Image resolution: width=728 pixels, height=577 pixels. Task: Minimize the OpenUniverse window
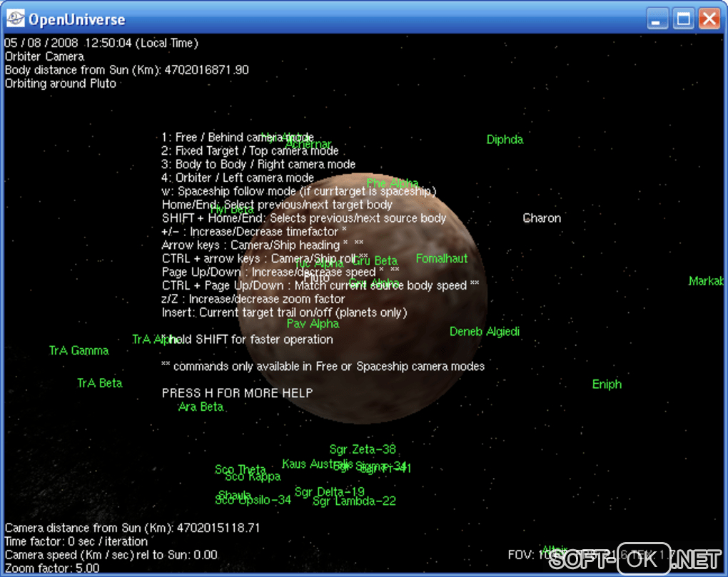[x=657, y=19]
